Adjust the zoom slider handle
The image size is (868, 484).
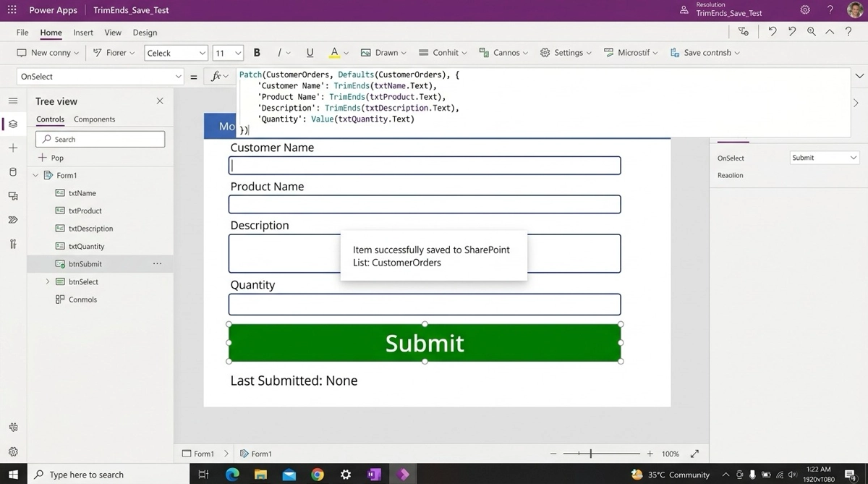(591, 454)
